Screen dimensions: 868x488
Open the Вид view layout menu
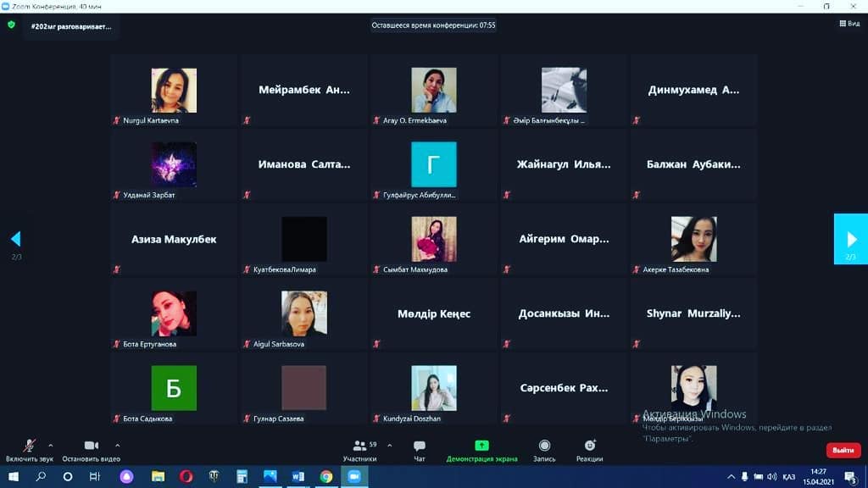click(848, 25)
